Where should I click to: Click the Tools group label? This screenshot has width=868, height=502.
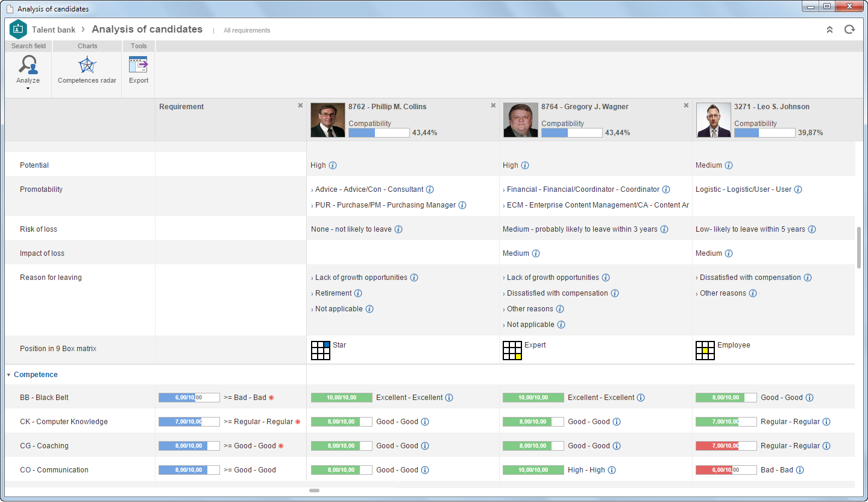(x=139, y=46)
